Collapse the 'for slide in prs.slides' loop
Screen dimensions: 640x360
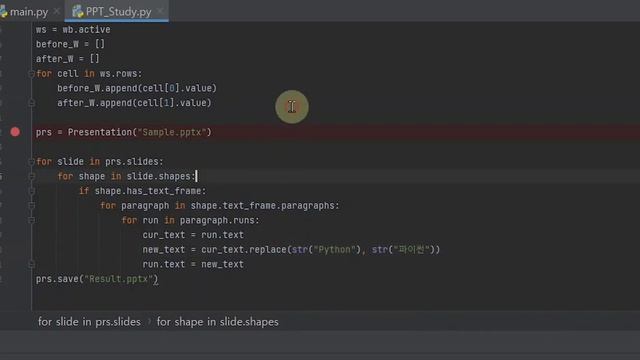click(31, 162)
